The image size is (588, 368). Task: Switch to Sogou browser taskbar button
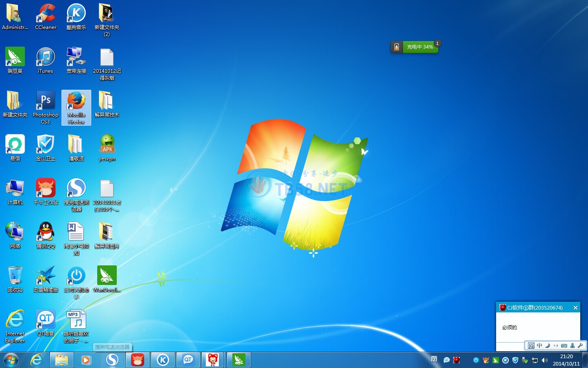click(x=112, y=360)
